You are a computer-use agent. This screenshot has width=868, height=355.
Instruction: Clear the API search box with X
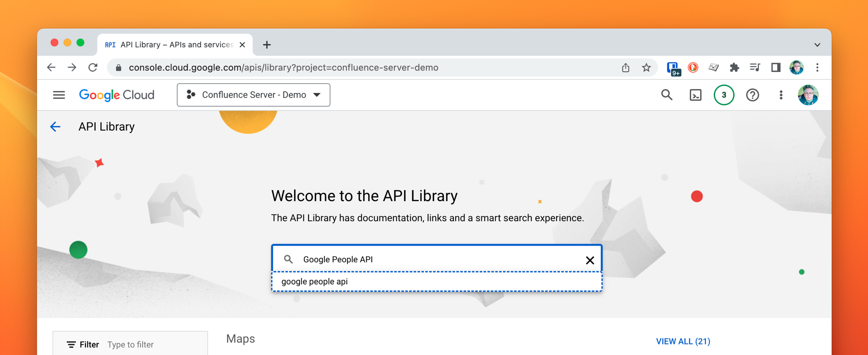click(x=589, y=260)
